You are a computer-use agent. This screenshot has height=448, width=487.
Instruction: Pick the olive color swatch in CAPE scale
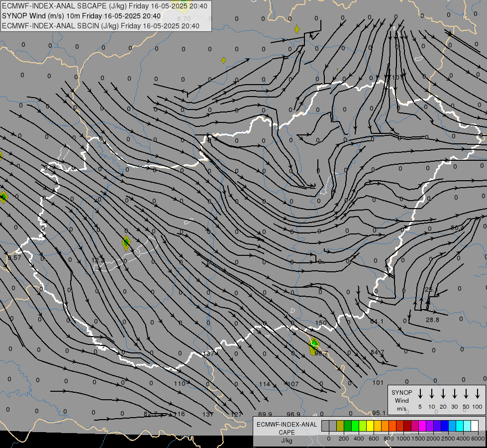pyautogui.click(x=340, y=426)
